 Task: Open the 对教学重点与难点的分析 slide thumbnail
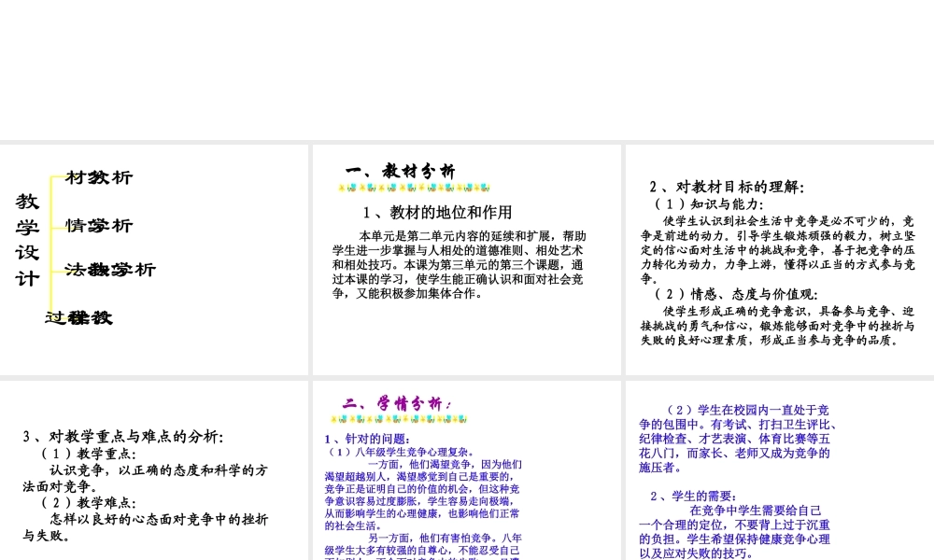point(154,470)
